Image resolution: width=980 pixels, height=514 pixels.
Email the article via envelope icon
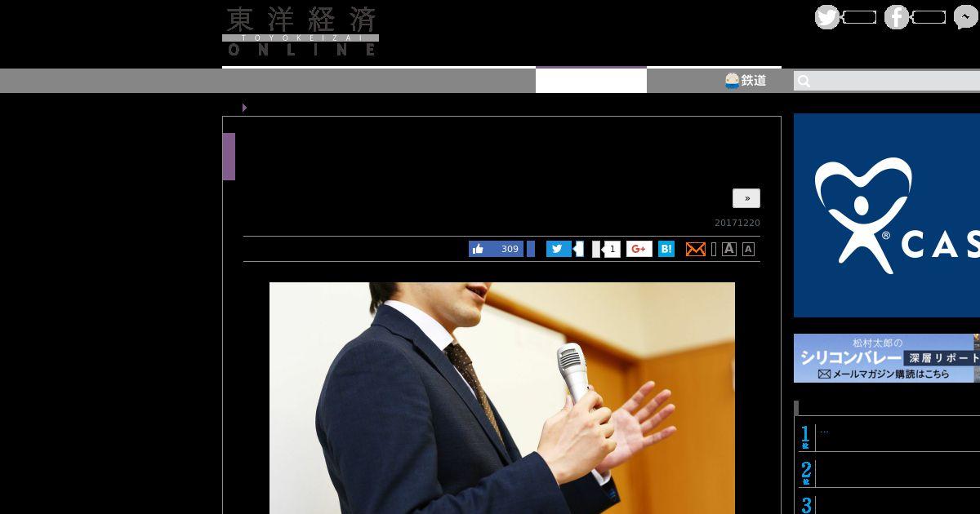[696, 249]
